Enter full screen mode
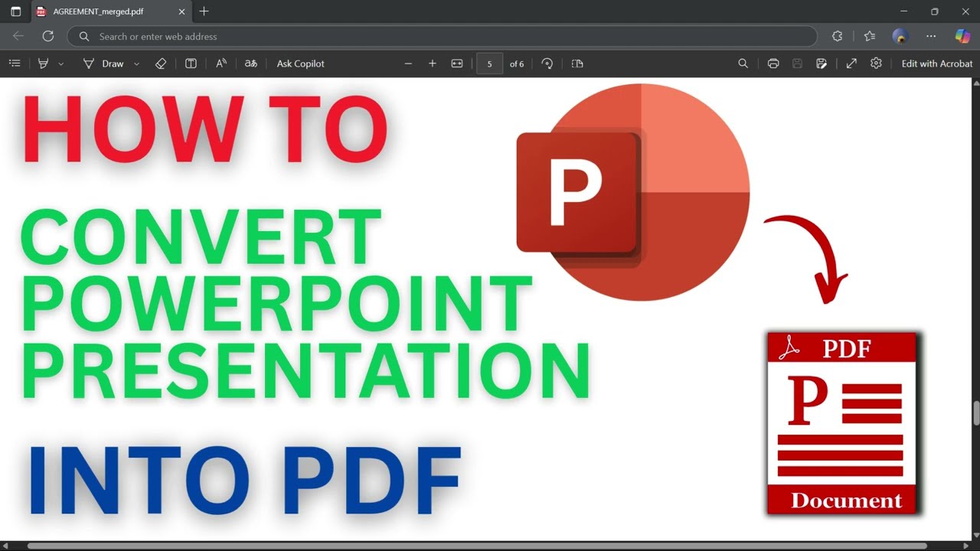The height and width of the screenshot is (551, 980). 851,64
